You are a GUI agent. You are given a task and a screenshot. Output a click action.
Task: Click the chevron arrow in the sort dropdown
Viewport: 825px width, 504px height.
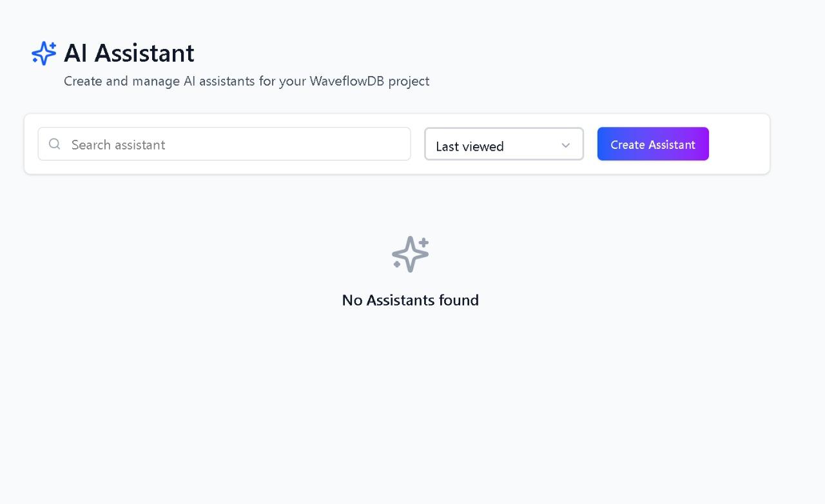pyautogui.click(x=565, y=145)
